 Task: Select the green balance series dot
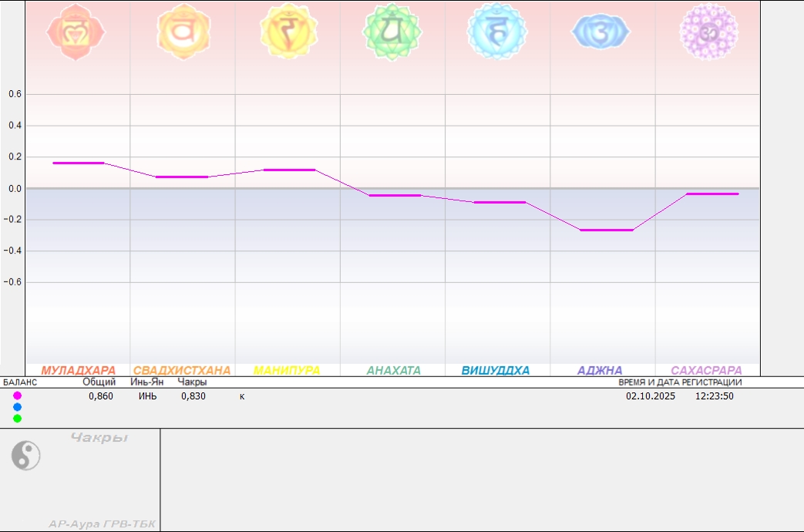click(x=17, y=419)
